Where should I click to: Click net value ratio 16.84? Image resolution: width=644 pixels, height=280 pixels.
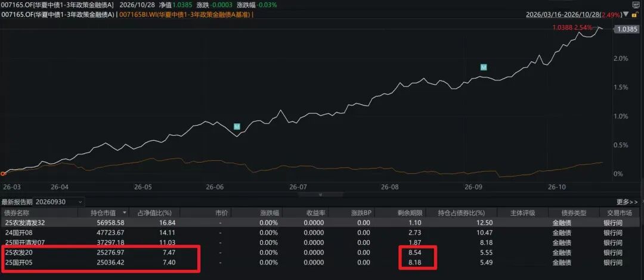pos(168,223)
